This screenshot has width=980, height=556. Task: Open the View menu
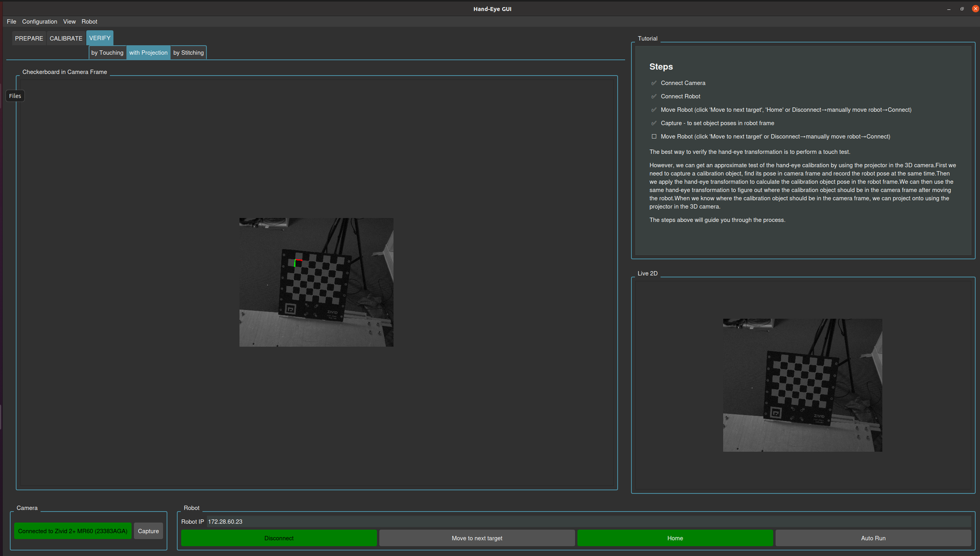(x=69, y=22)
